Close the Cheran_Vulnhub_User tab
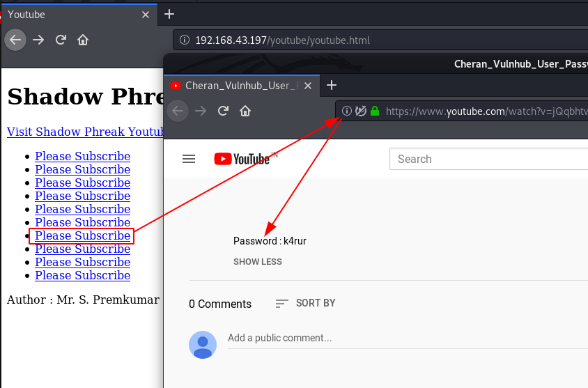 point(308,86)
